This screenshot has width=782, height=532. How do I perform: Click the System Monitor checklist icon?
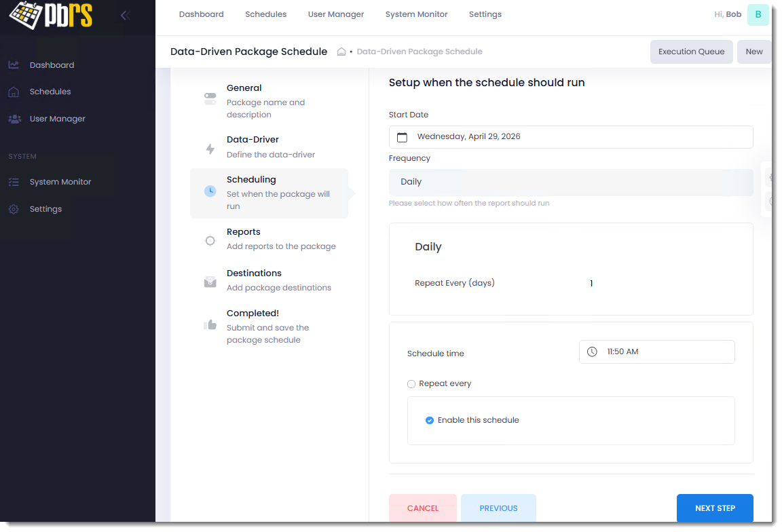tap(14, 182)
